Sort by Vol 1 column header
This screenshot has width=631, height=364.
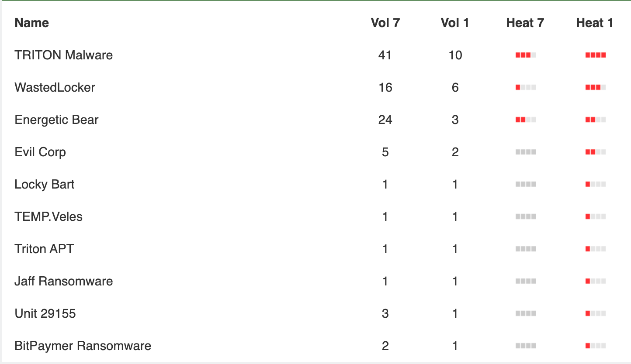(455, 23)
